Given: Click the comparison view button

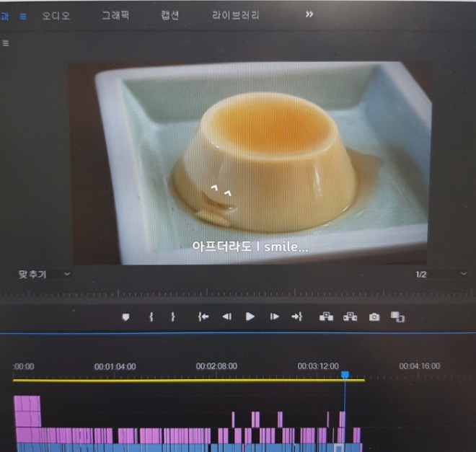Looking at the screenshot, I should coord(397,317).
